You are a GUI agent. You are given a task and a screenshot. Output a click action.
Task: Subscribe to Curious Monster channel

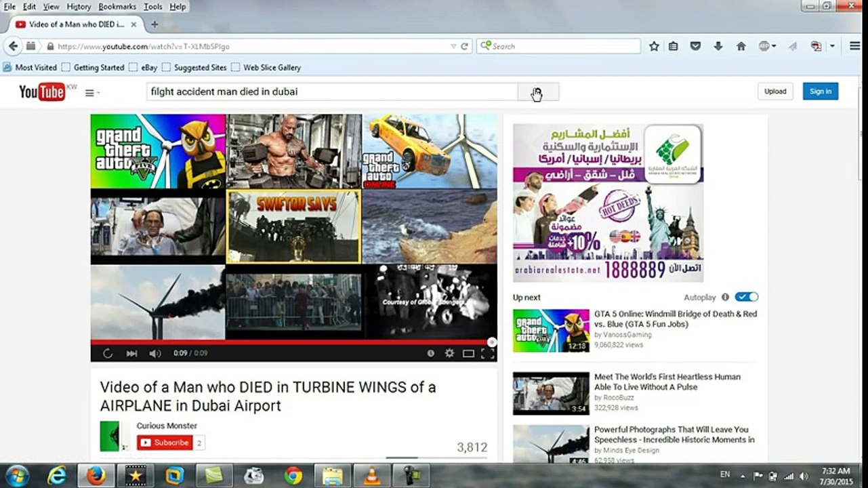165,443
